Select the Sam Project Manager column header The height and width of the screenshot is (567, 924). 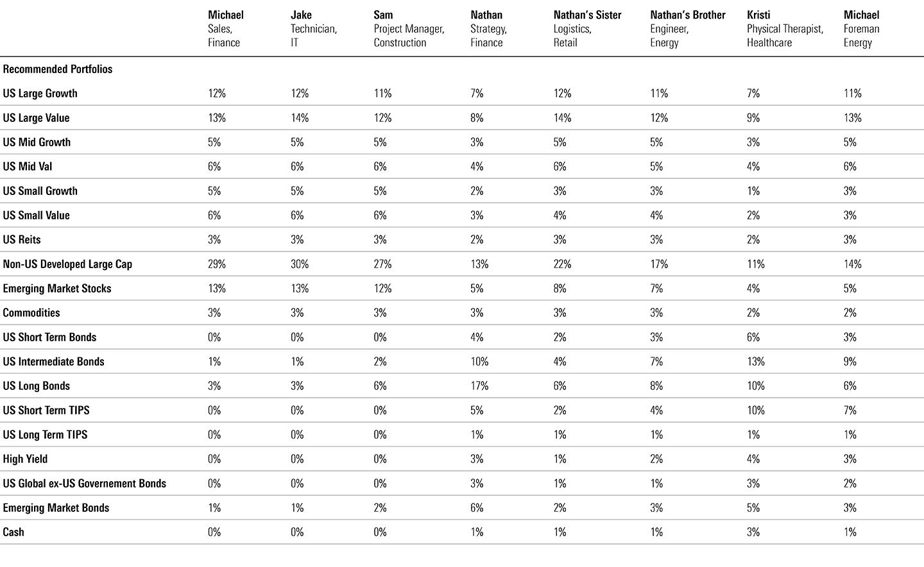coord(409,29)
